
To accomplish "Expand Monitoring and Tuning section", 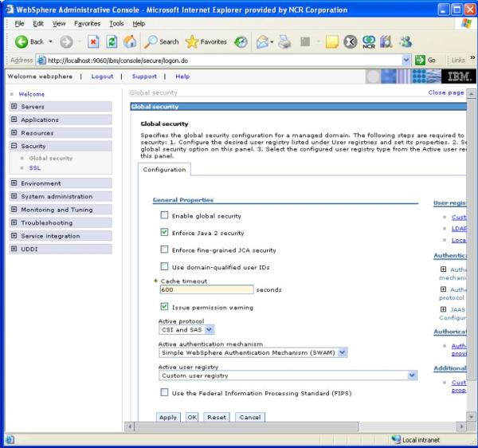I will 14,209.
